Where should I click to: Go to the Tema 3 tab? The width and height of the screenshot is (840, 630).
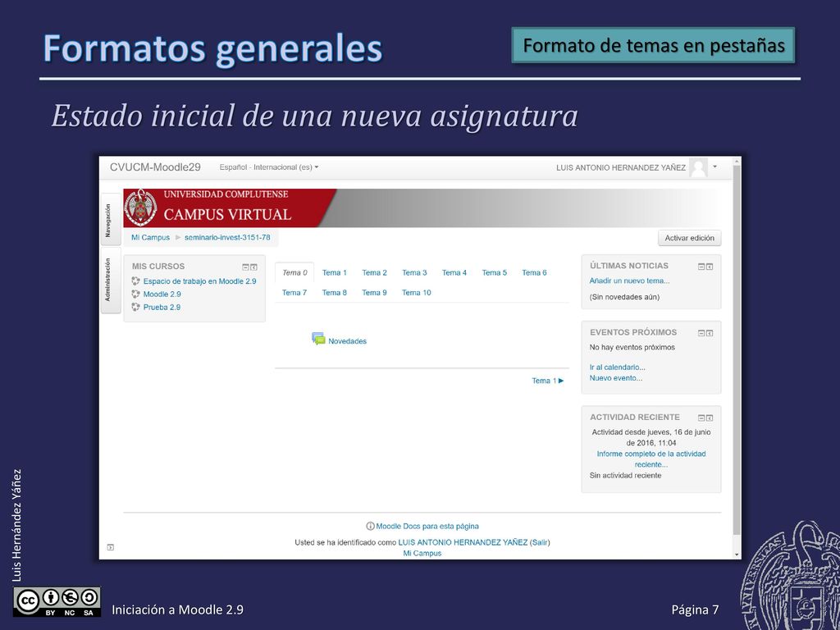point(414,272)
